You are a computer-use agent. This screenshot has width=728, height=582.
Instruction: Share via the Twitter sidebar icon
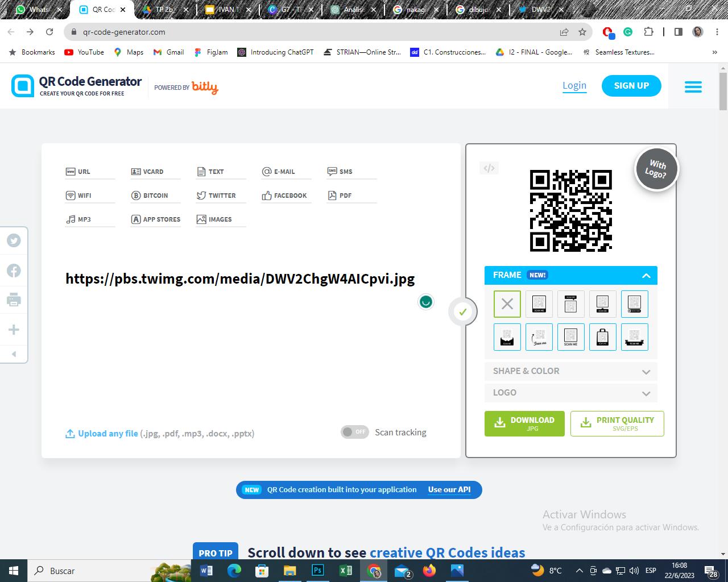tap(14, 240)
